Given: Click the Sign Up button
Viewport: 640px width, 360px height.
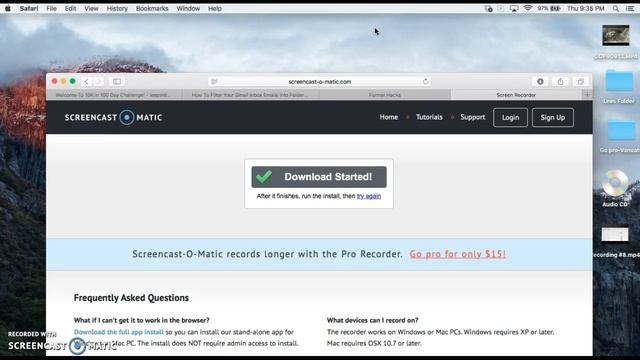Looking at the screenshot, I should 553,118.
